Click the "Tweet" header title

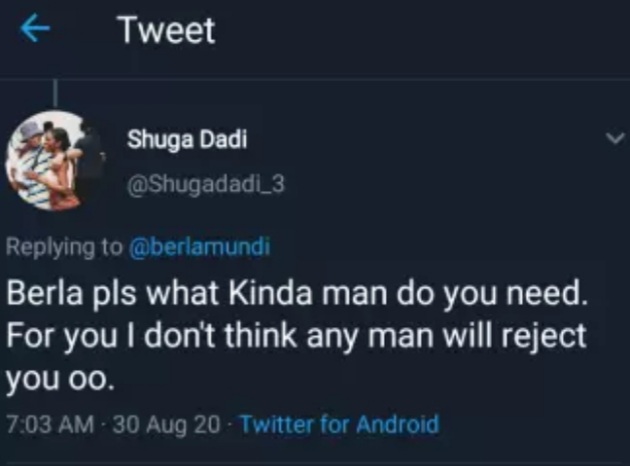[165, 31]
